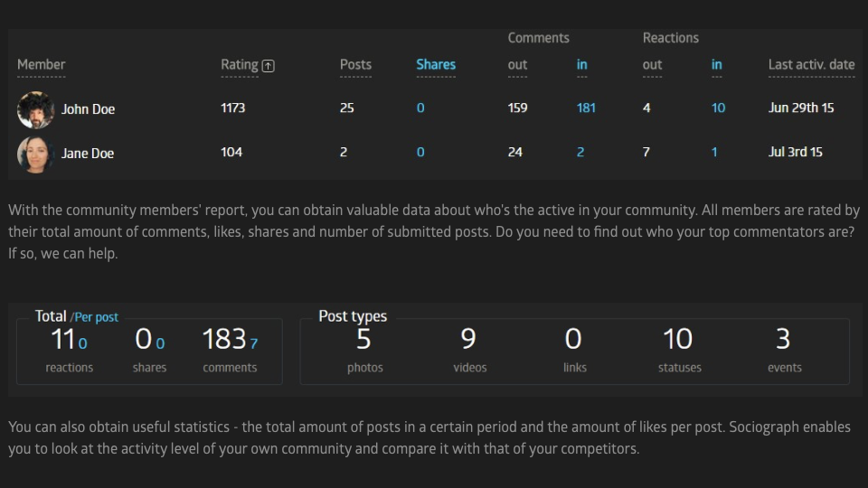Click the Post types heading
Screen dimensions: 868x488
pos(353,316)
